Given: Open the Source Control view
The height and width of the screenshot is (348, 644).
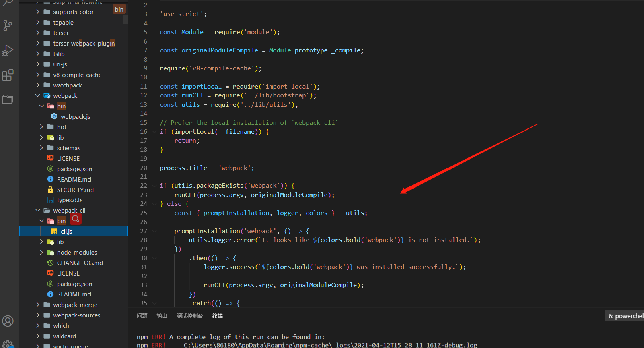Looking at the screenshot, I should click(8, 25).
